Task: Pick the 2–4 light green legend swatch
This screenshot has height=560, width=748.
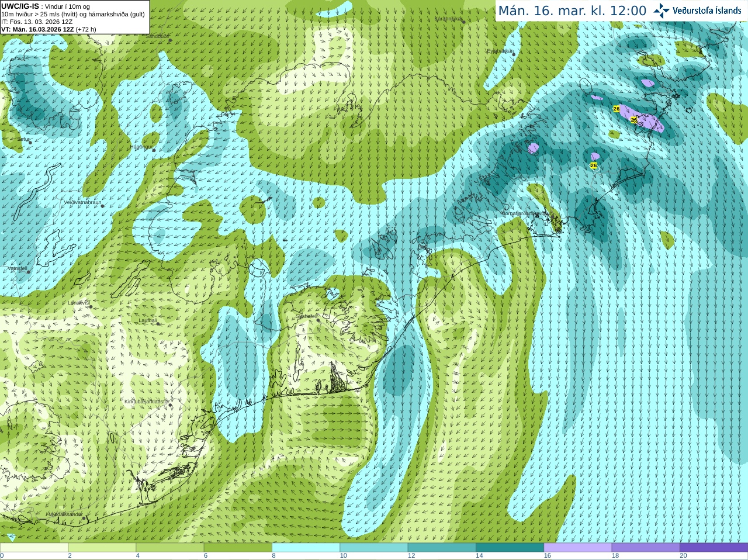Action: coord(102,548)
